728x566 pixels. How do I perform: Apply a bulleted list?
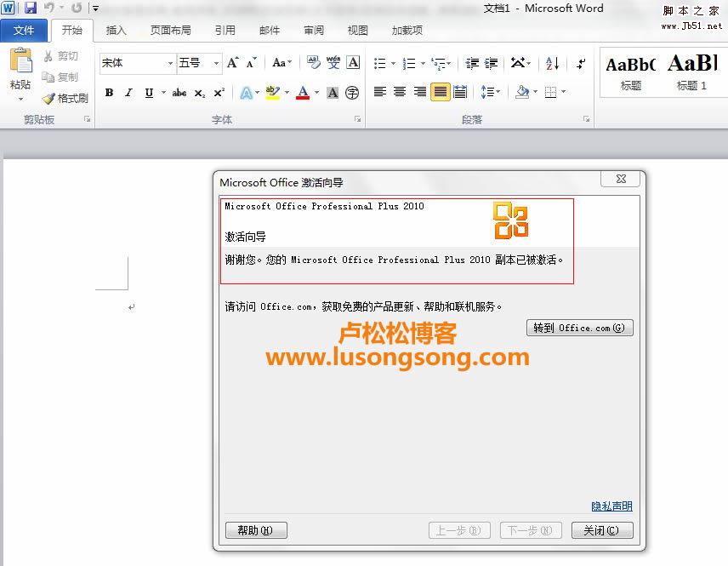coord(381,63)
